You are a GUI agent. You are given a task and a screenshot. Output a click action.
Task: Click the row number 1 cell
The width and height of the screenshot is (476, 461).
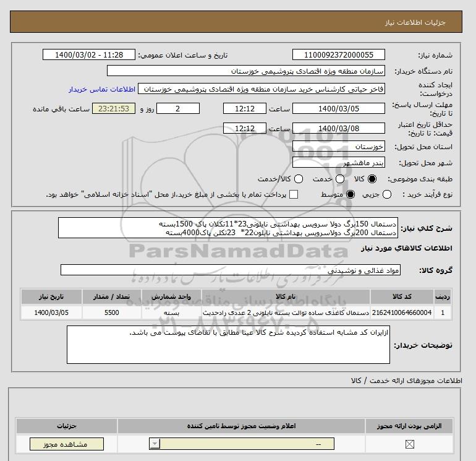click(x=443, y=312)
